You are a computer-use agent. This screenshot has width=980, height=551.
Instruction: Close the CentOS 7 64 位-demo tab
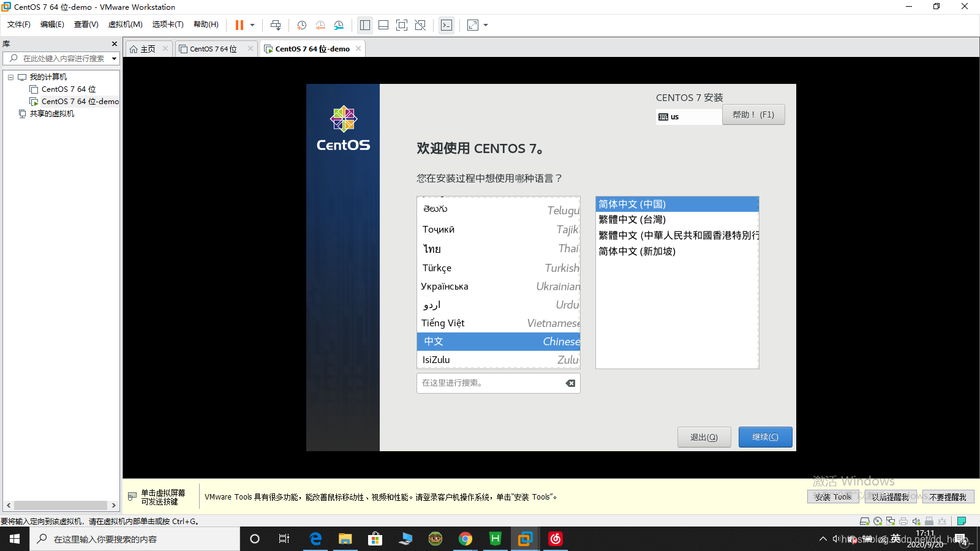coord(358,48)
